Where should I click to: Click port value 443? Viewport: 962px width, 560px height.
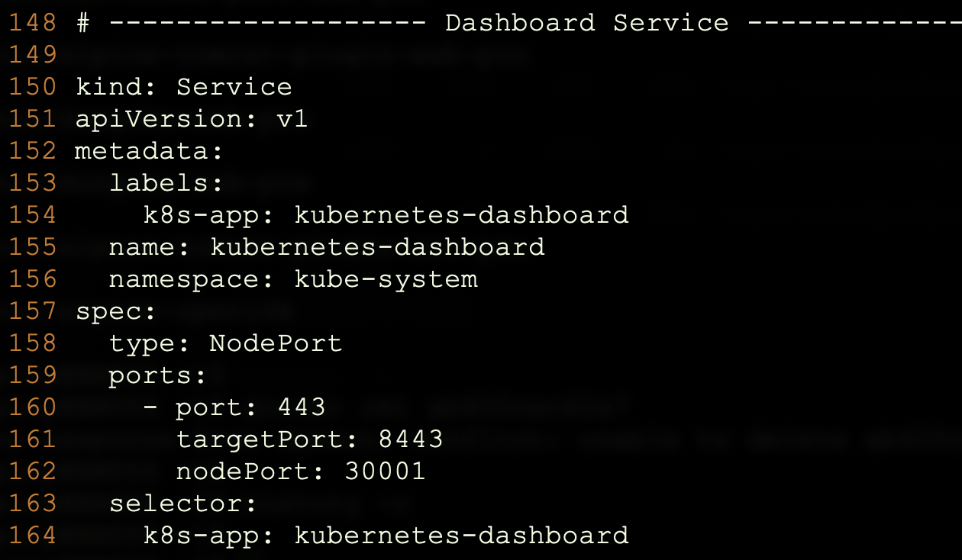(302, 407)
